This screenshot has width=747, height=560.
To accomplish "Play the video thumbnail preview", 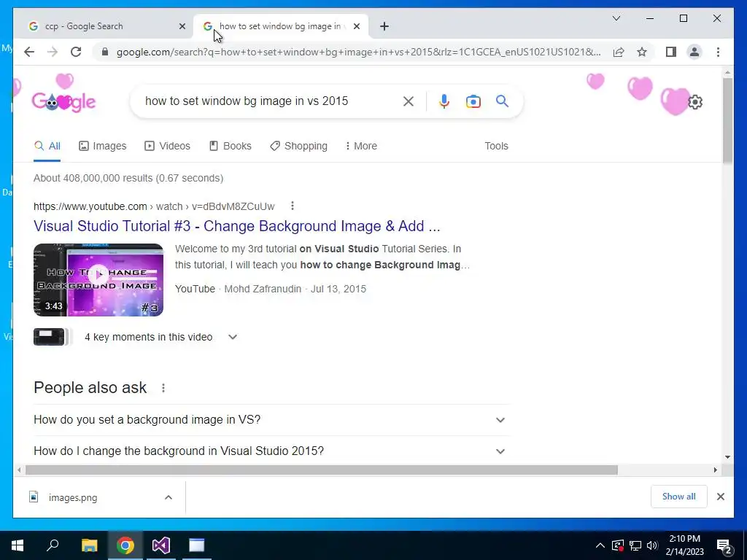I will [x=98, y=280].
